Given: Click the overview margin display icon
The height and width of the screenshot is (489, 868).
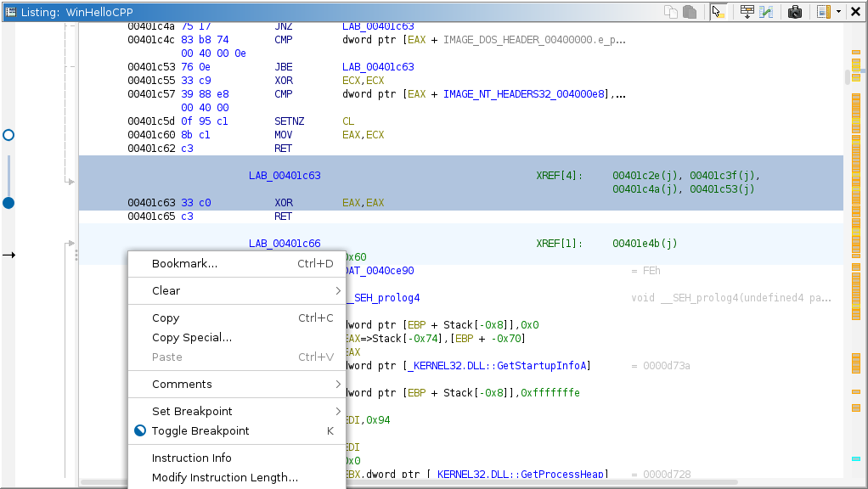Looking at the screenshot, I should [x=822, y=12].
